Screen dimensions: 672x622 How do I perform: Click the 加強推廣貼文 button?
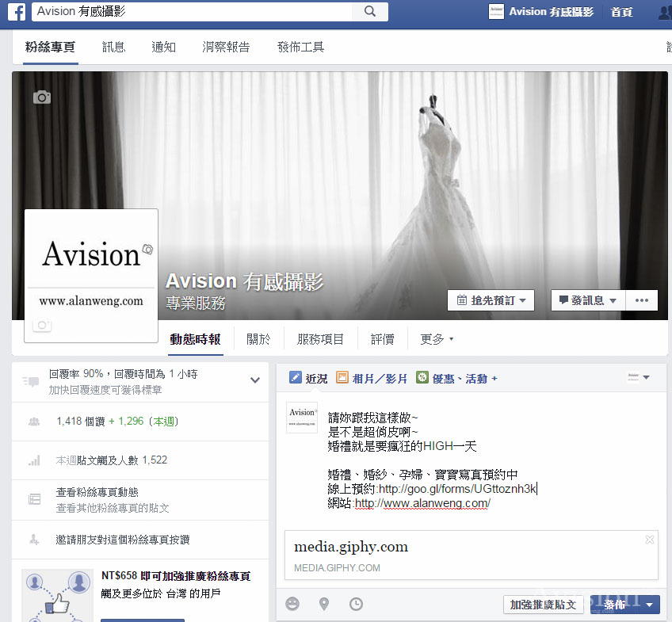(x=543, y=605)
